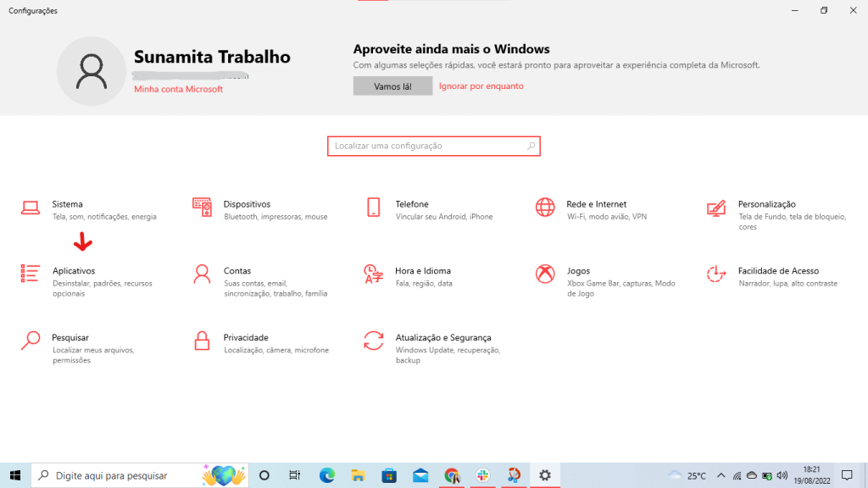
Task: Click Ignorar por enquanto link
Action: point(481,86)
